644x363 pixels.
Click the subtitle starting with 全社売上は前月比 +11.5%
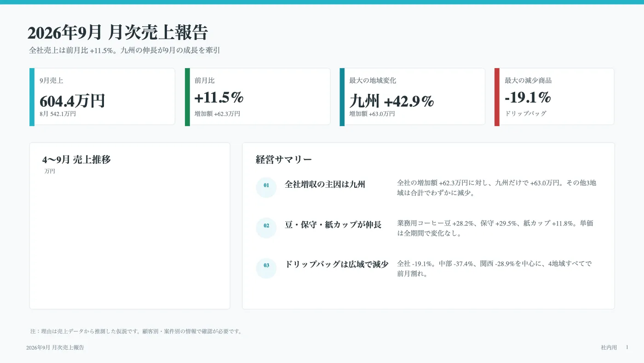pyautogui.click(x=125, y=51)
